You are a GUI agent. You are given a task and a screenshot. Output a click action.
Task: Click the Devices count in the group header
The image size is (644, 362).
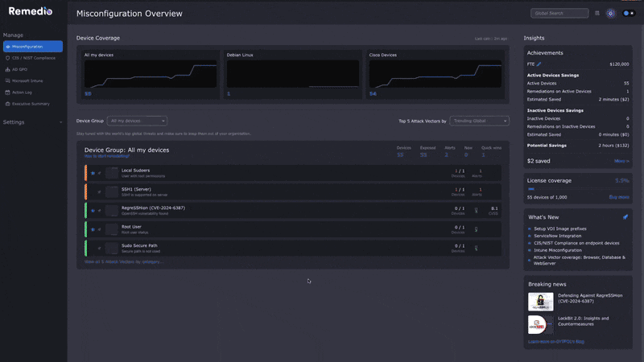tap(400, 154)
